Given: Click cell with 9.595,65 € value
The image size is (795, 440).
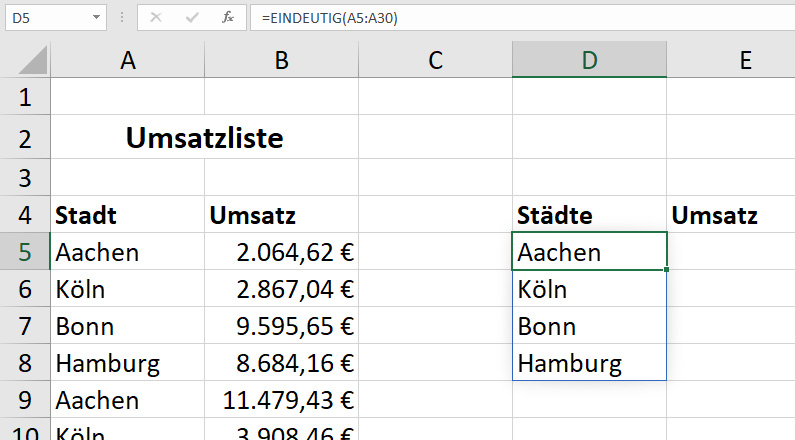Looking at the screenshot, I should coord(281,326).
